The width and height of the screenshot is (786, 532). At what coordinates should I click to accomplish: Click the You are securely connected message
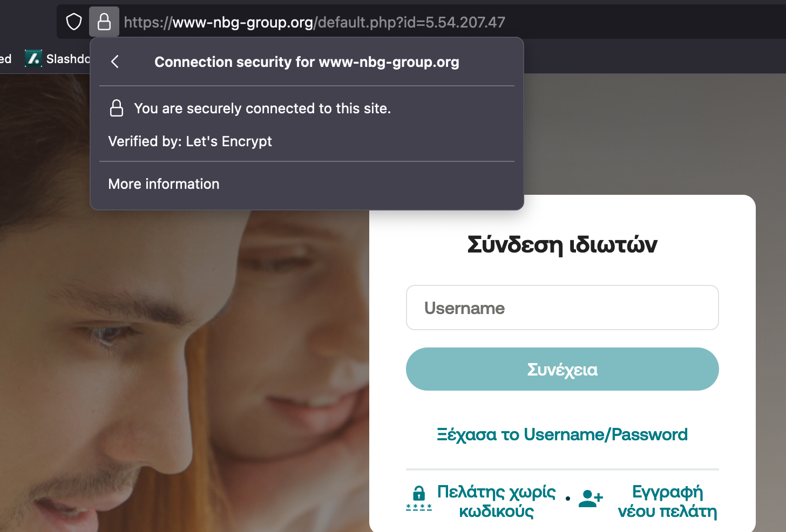(262, 108)
